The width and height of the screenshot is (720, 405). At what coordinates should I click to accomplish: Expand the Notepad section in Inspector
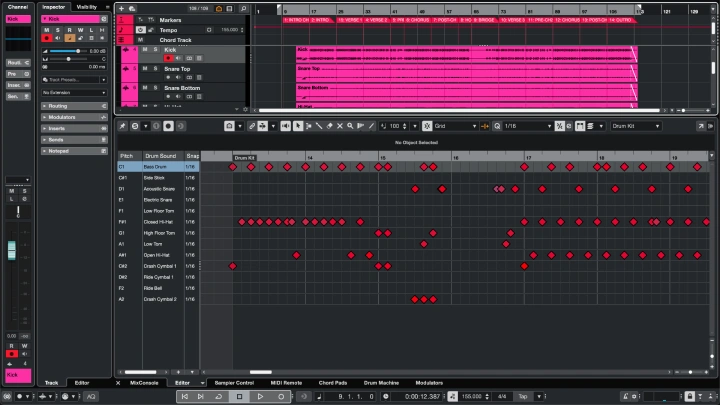tap(74, 151)
